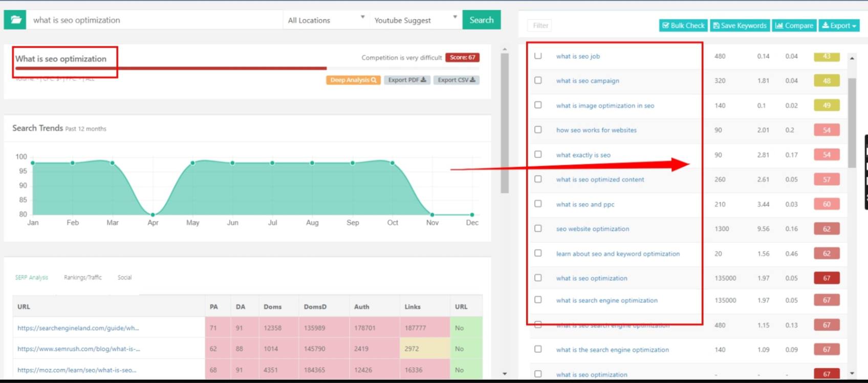Check 'what is image optimization in seo' checkbox

(x=538, y=105)
